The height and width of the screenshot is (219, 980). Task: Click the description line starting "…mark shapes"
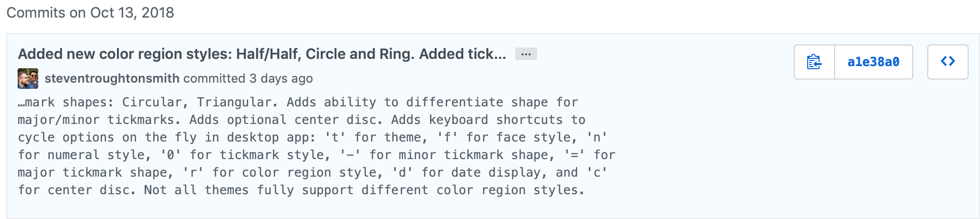tap(298, 102)
